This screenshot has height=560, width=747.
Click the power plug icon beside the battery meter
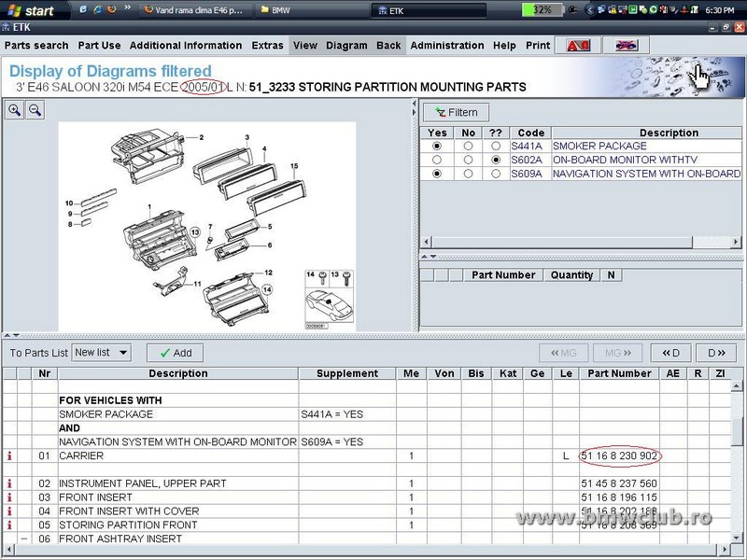pyautogui.click(x=573, y=9)
